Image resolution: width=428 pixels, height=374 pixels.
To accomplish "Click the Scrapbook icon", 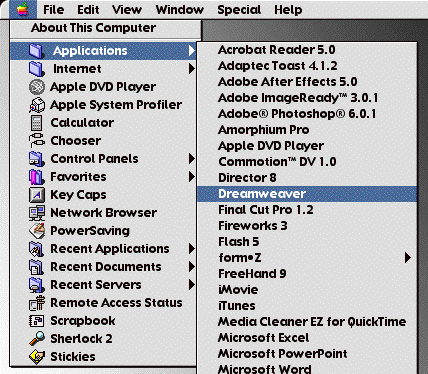I will (x=37, y=321).
